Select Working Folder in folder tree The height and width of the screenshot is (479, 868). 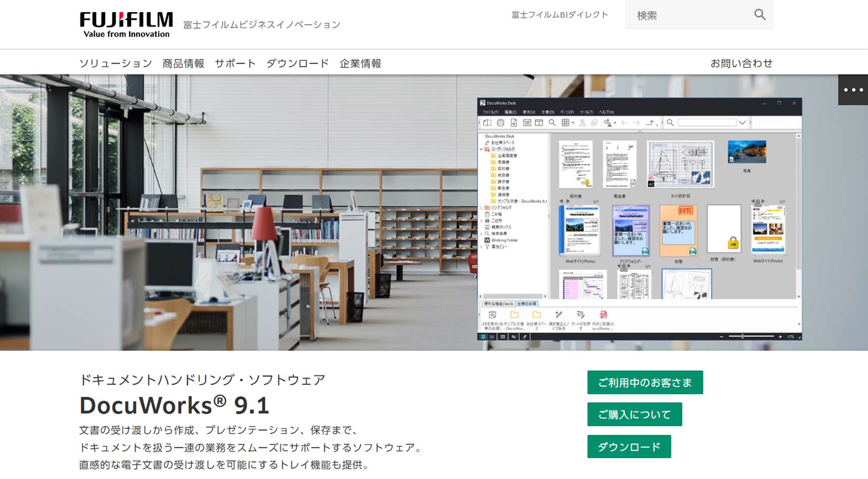(x=501, y=240)
